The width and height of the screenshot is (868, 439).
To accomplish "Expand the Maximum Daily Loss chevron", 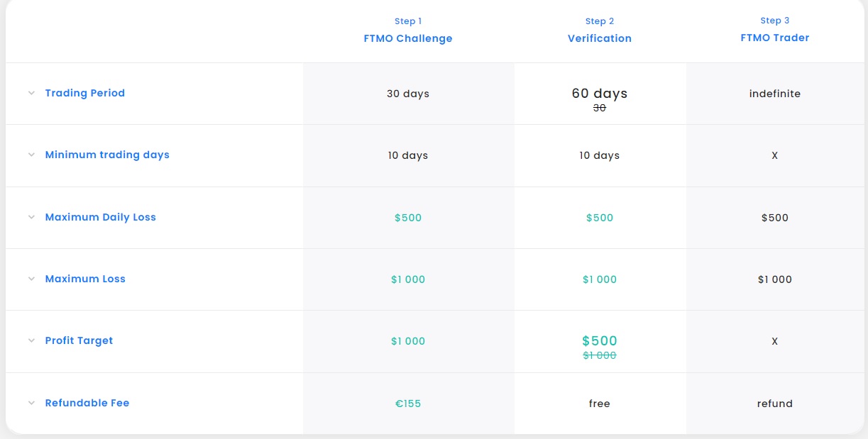I will click(31, 217).
